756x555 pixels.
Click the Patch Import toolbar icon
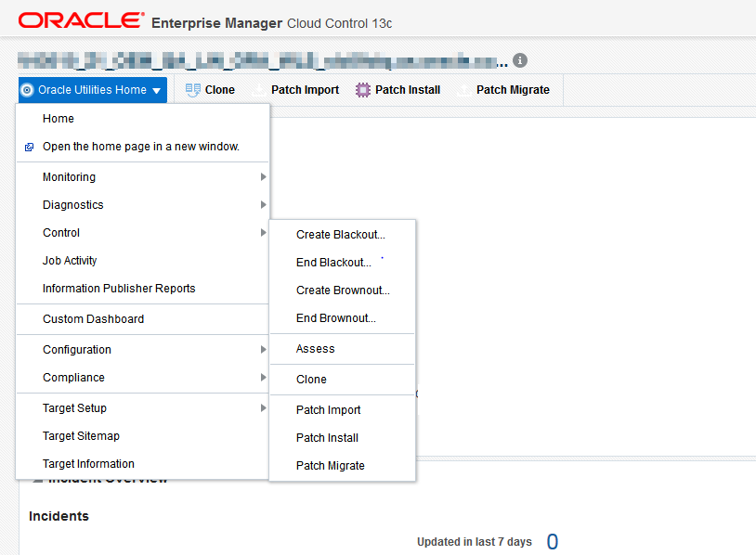tap(259, 90)
